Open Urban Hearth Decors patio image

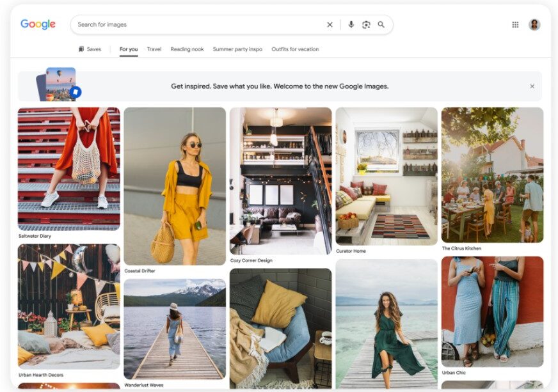(x=69, y=306)
